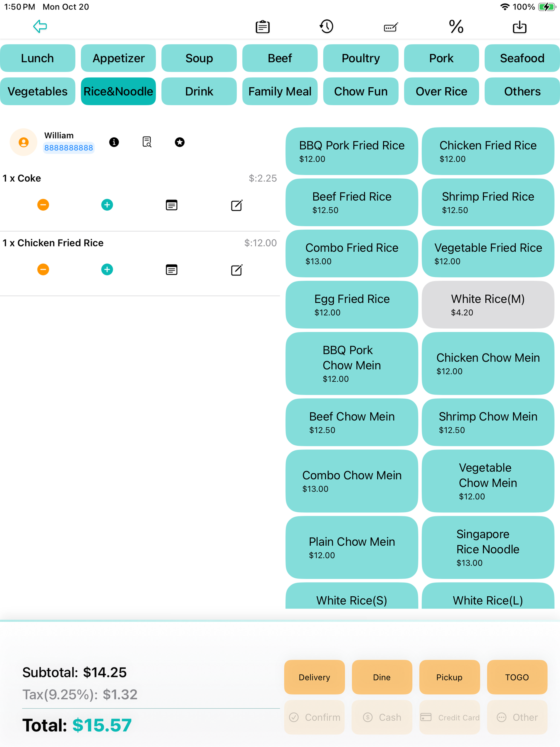560x747 pixels.
Task: Decrease Coke quantity with minus button
Action: (x=43, y=205)
